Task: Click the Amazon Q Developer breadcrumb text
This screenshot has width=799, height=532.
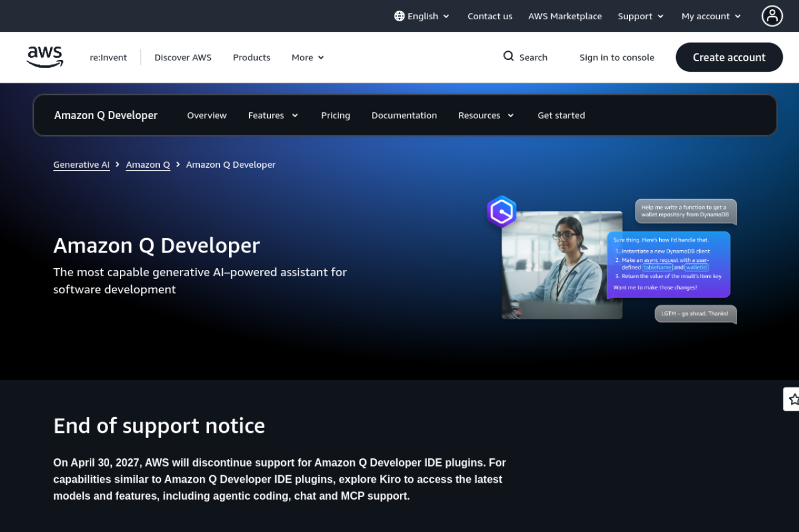Action: (x=230, y=165)
